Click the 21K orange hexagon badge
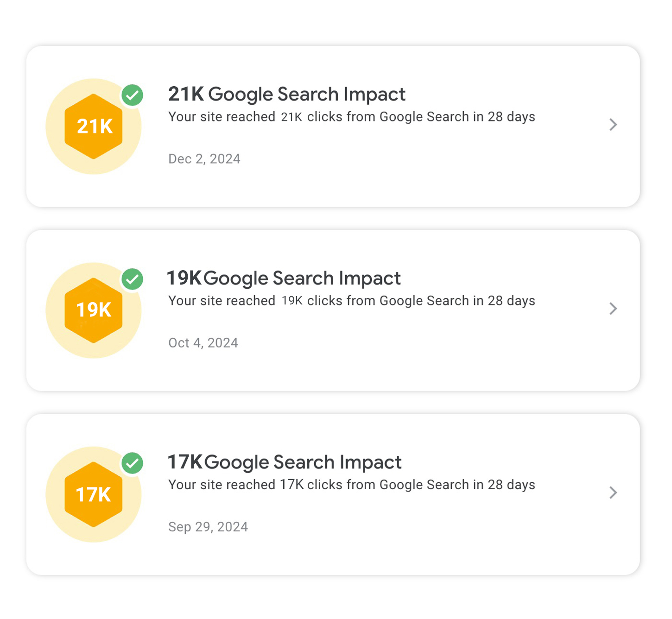Image resolution: width=672 pixels, height=619 pixels. click(x=94, y=126)
